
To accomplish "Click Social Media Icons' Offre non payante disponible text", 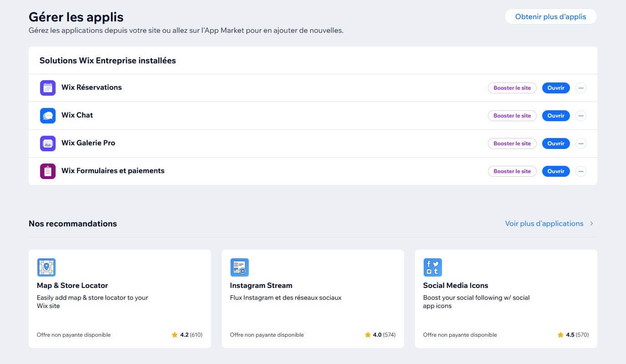I will click(x=460, y=335).
